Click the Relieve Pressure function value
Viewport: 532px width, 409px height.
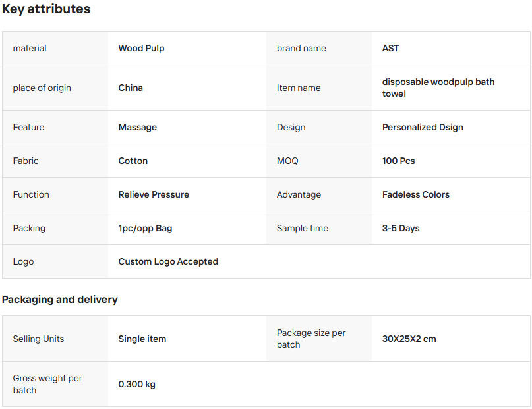(154, 194)
